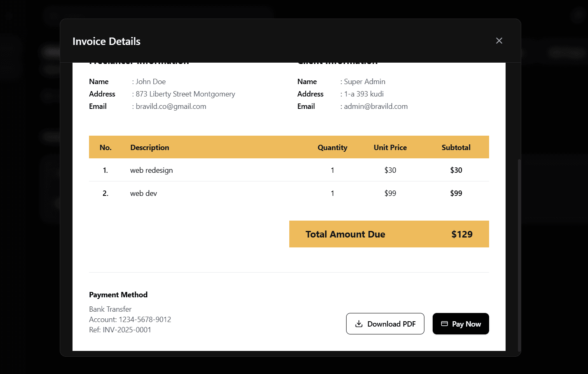Select the web dev line item
The height and width of the screenshot is (374, 588).
coord(143,193)
